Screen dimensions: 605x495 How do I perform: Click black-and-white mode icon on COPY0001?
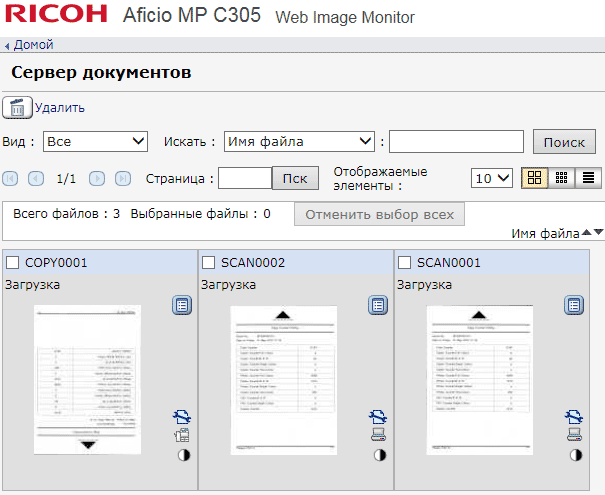tap(184, 455)
